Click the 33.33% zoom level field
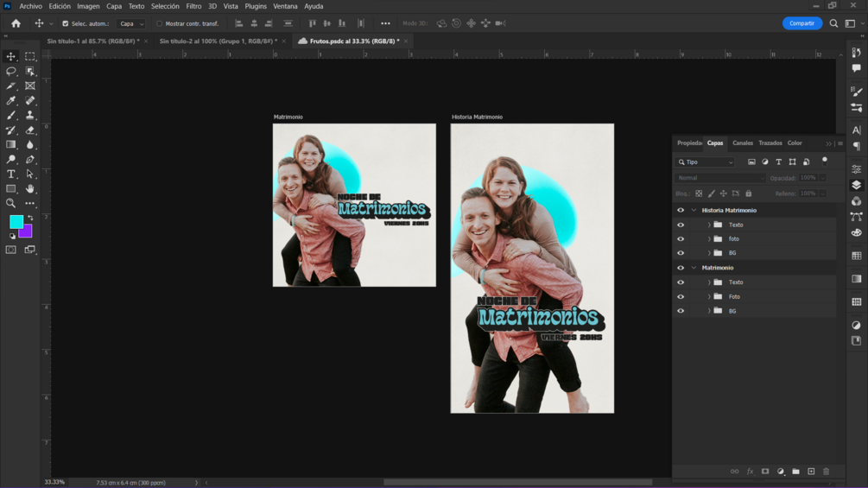This screenshot has width=868, height=488. 54,482
